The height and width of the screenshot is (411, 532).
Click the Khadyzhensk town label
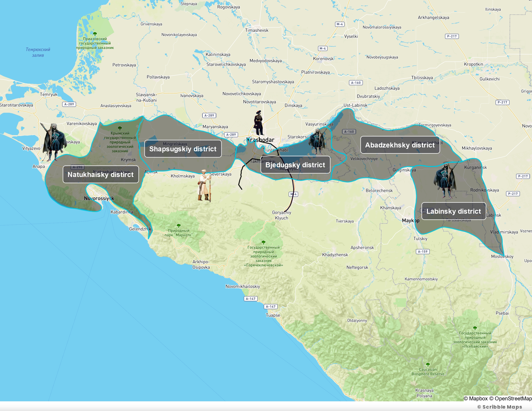[335, 255]
